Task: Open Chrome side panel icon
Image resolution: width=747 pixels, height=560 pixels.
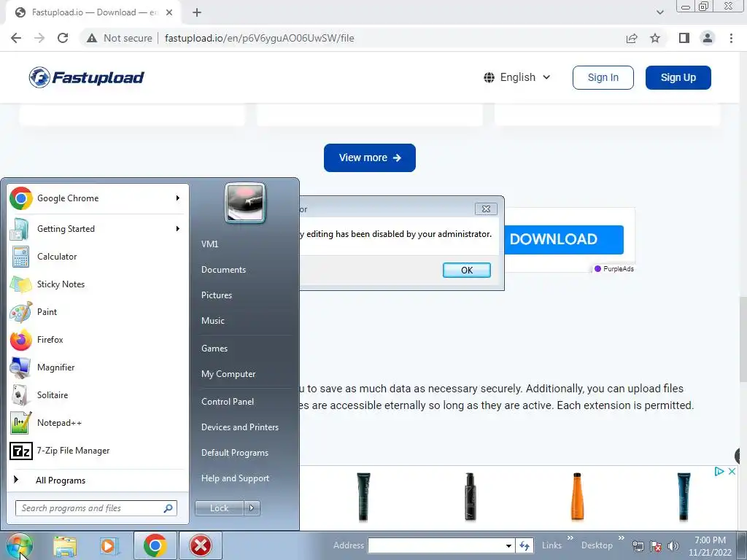Action: 684,38
